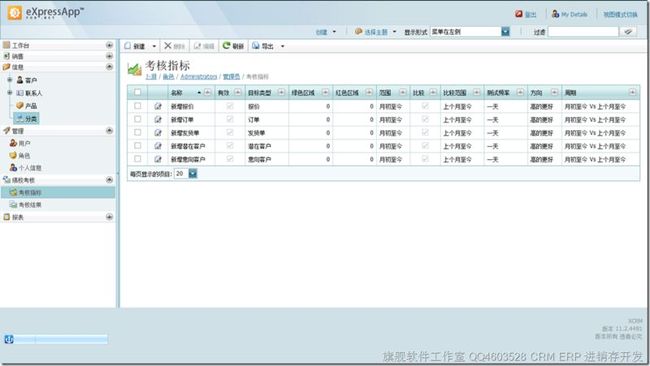This screenshot has height=366, width=650.
Task: Click inside the 过滤 filter text field
Action: [x=583, y=32]
